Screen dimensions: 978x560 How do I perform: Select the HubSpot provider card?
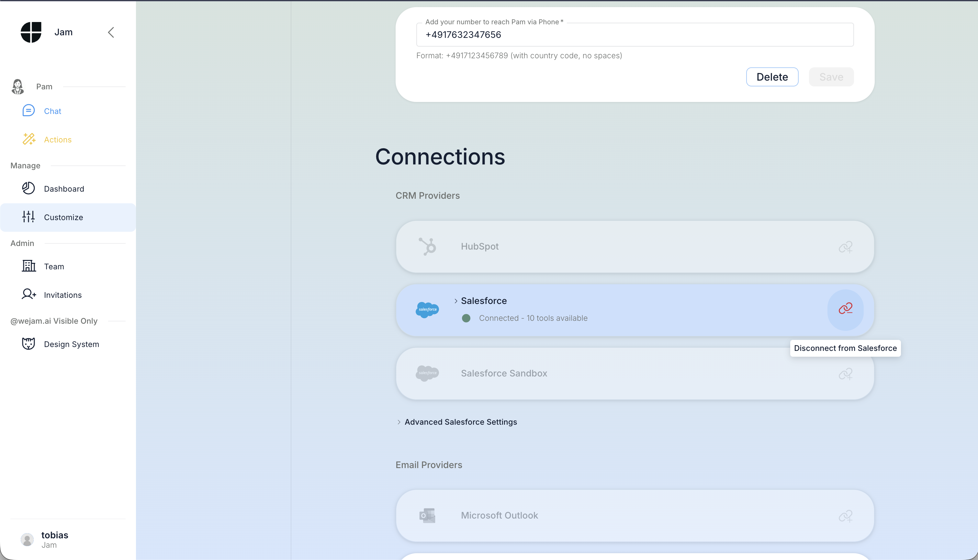[635, 247]
